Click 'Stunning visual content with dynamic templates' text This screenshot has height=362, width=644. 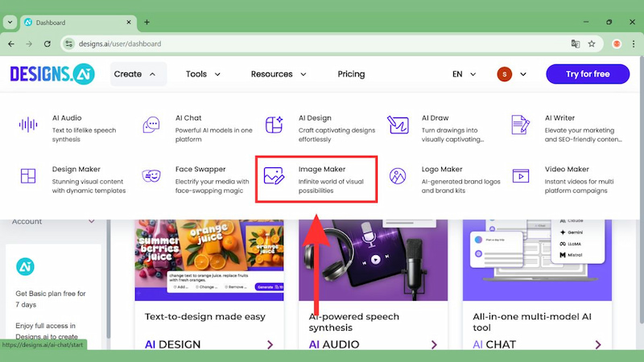point(89,186)
